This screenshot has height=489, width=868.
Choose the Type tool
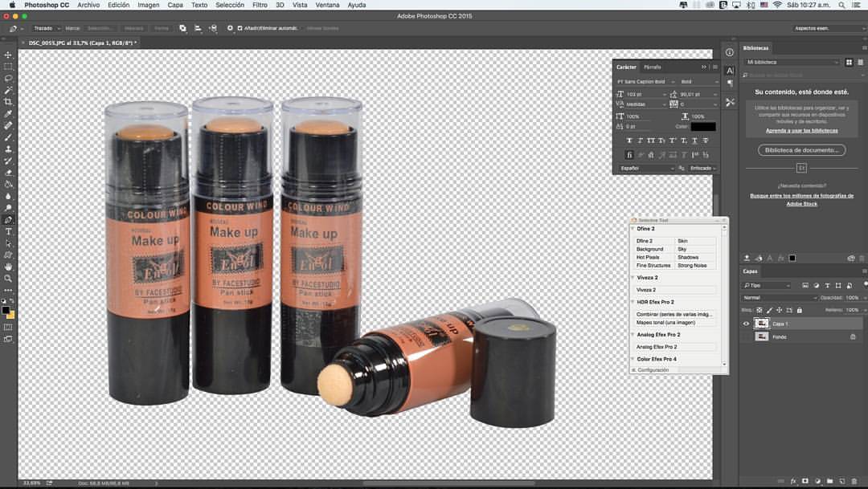click(8, 231)
